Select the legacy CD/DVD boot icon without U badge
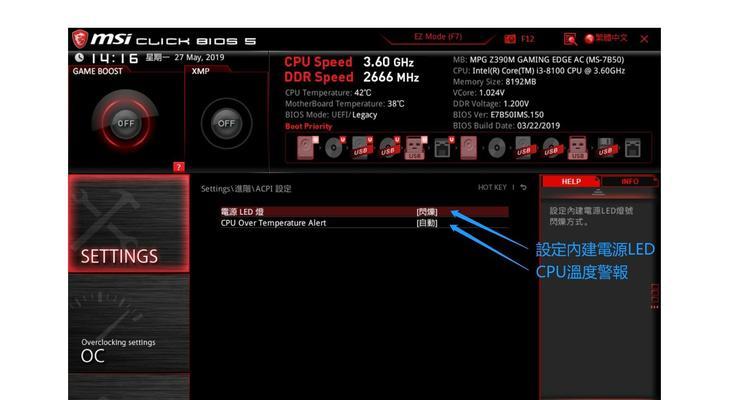The width and height of the screenshot is (741, 400). point(496,148)
